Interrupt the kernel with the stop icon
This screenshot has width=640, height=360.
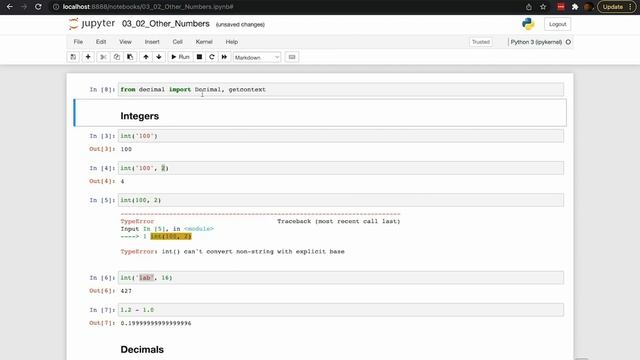pyautogui.click(x=199, y=57)
